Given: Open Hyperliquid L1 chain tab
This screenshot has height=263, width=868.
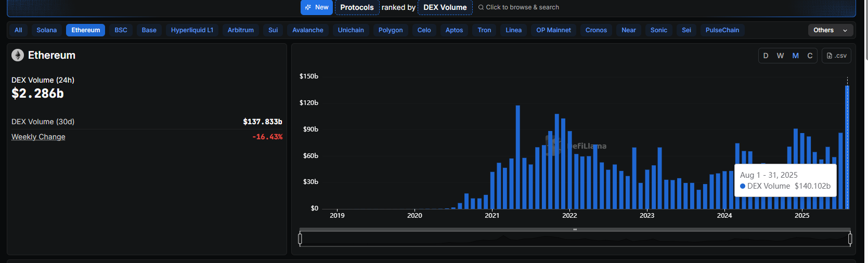Looking at the screenshot, I should click(192, 30).
